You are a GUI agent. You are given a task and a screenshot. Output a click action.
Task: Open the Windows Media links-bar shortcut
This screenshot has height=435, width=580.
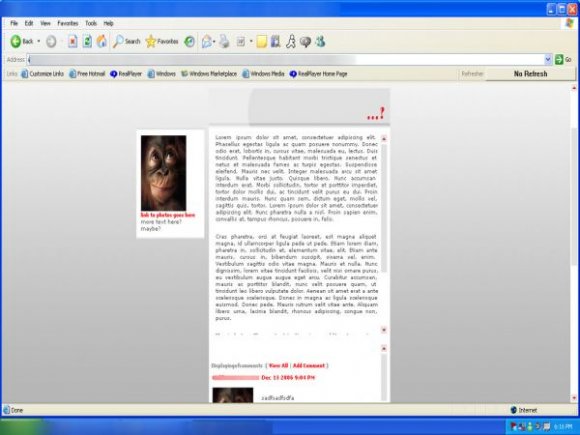263,74
